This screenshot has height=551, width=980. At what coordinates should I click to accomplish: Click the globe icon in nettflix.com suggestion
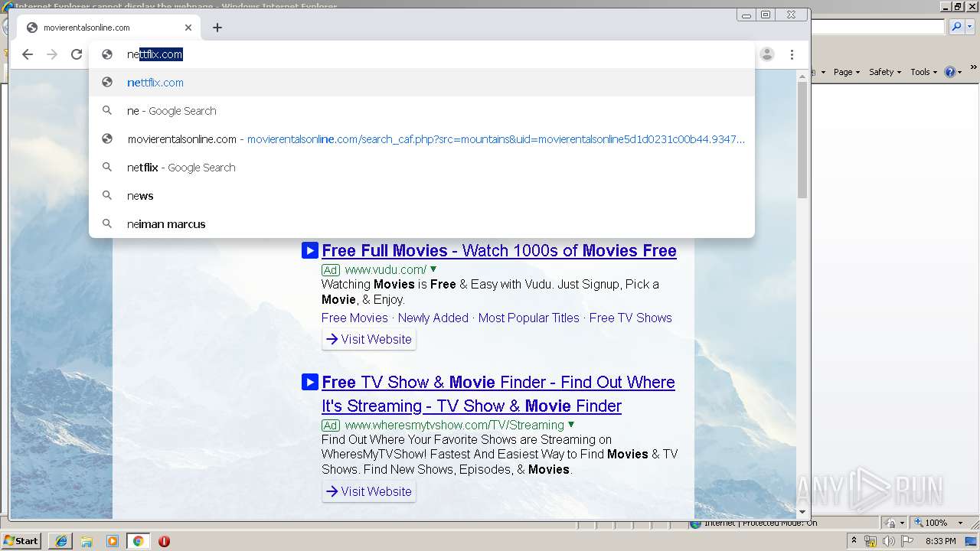pos(107,83)
